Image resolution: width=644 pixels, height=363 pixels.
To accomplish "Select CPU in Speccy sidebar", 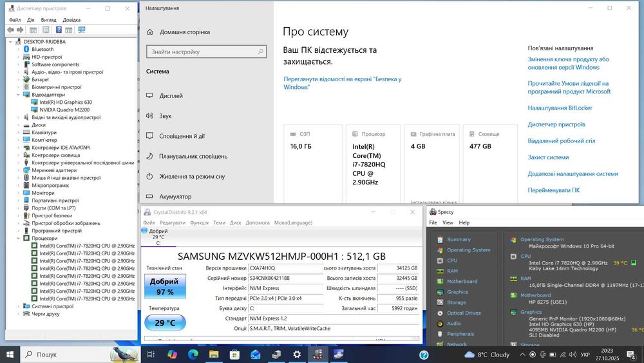I will (452, 260).
